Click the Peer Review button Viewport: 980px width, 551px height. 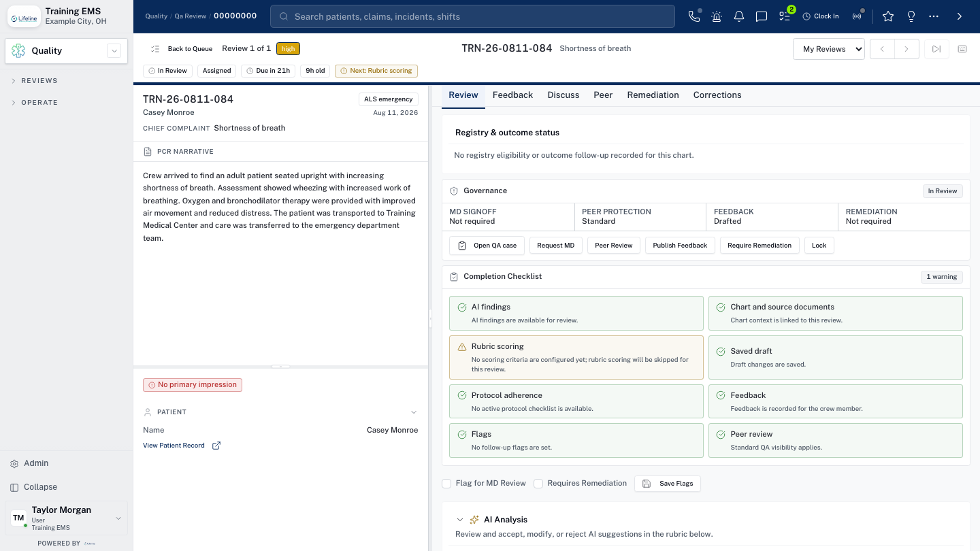pyautogui.click(x=614, y=246)
